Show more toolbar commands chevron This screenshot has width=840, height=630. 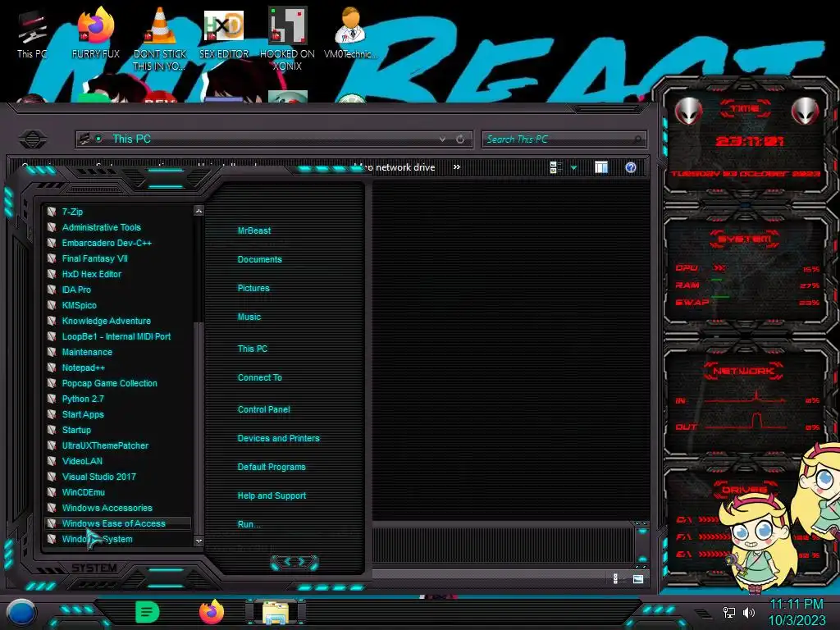(456, 167)
